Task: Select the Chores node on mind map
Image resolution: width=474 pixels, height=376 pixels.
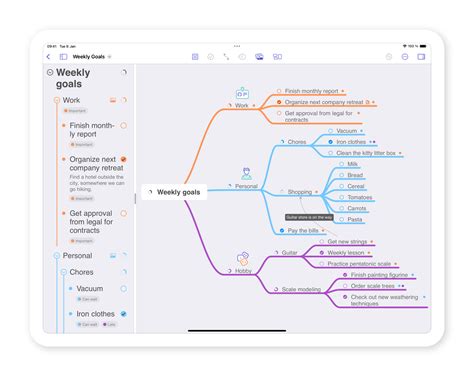Action: pyautogui.click(x=297, y=142)
